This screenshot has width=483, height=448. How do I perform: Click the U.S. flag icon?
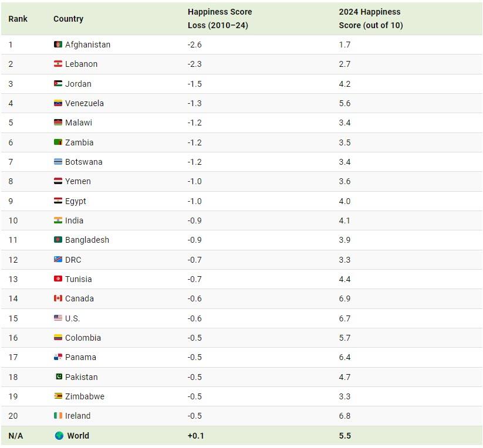point(58,318)
